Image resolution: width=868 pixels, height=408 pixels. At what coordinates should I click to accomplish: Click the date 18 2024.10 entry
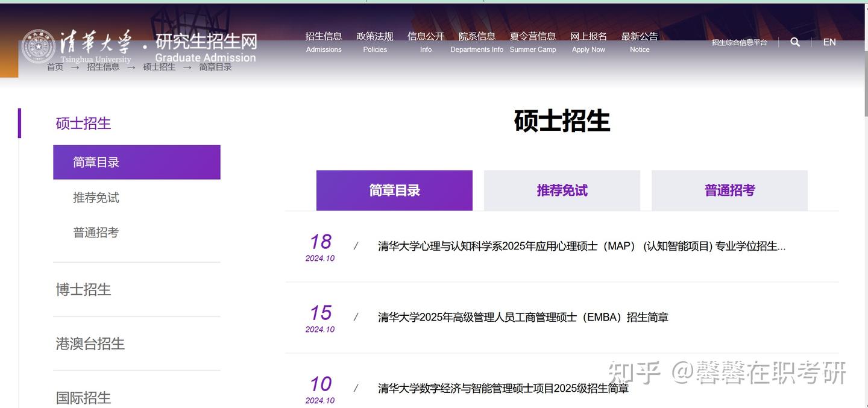[320, 247]
